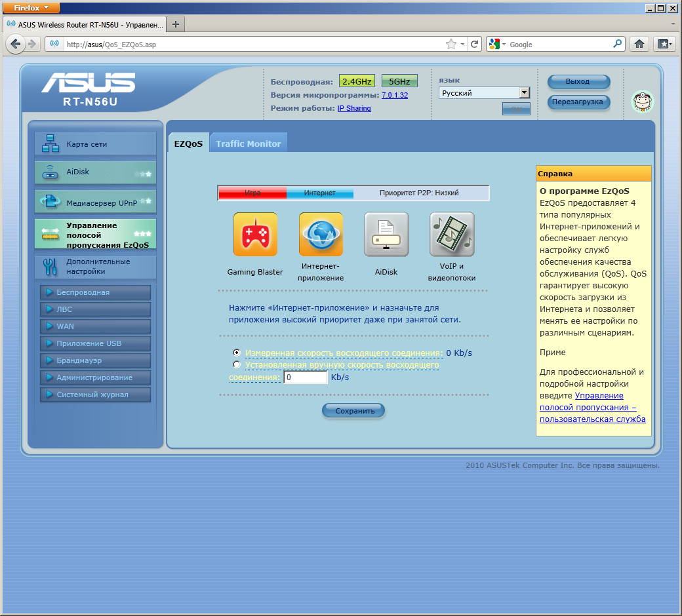The image size is (682, 616).
Task: Click the red Игра priority bar segment
Action: pos(252,193)
